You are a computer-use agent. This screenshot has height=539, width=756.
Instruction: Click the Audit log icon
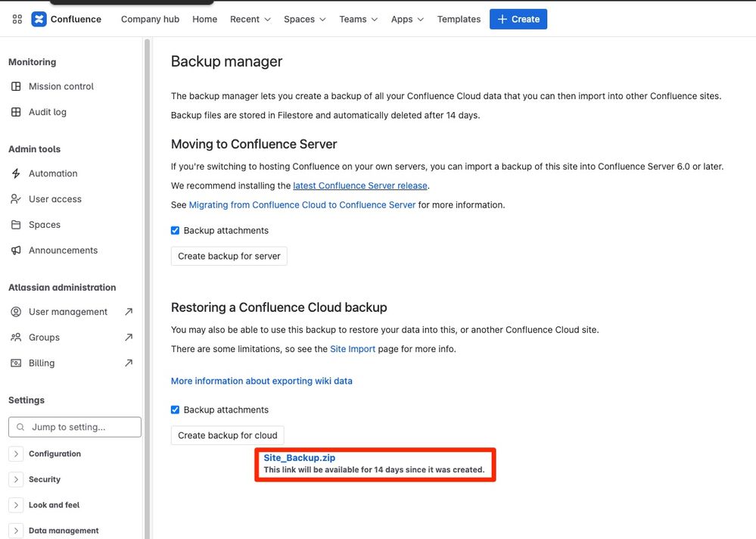[16, 112]
